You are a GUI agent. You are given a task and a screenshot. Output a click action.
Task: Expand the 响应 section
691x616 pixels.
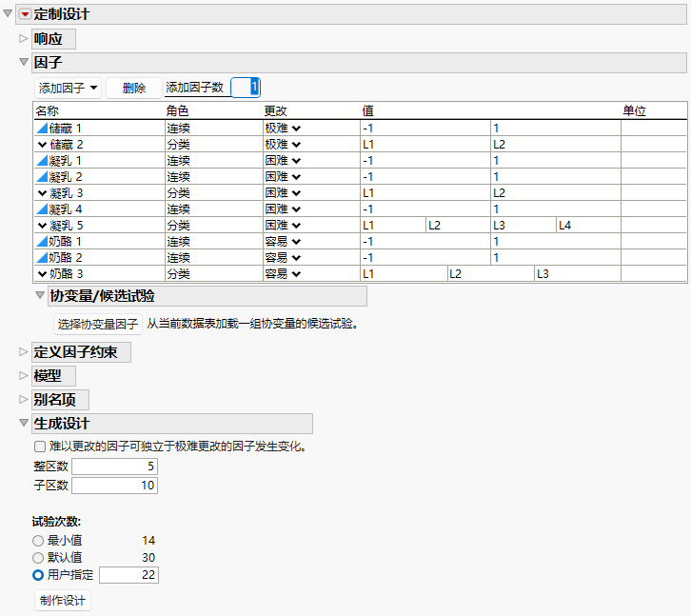[x=24, y=39]
